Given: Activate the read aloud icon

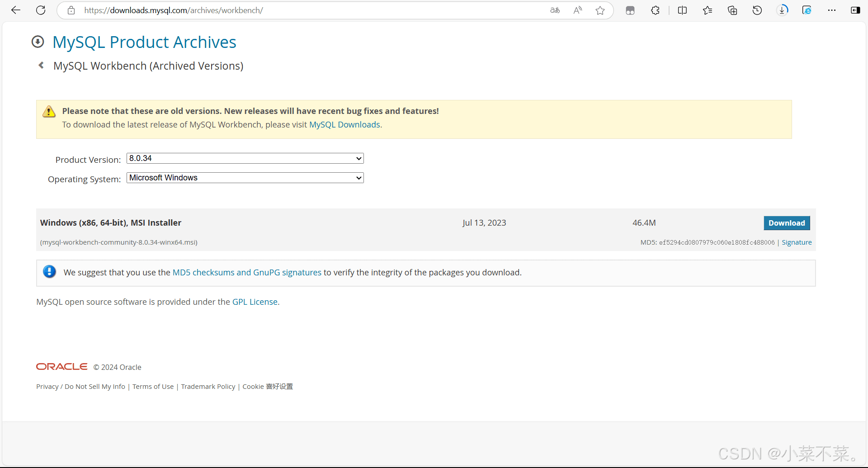Looking at the screenshot, I should tap(578, 10).
